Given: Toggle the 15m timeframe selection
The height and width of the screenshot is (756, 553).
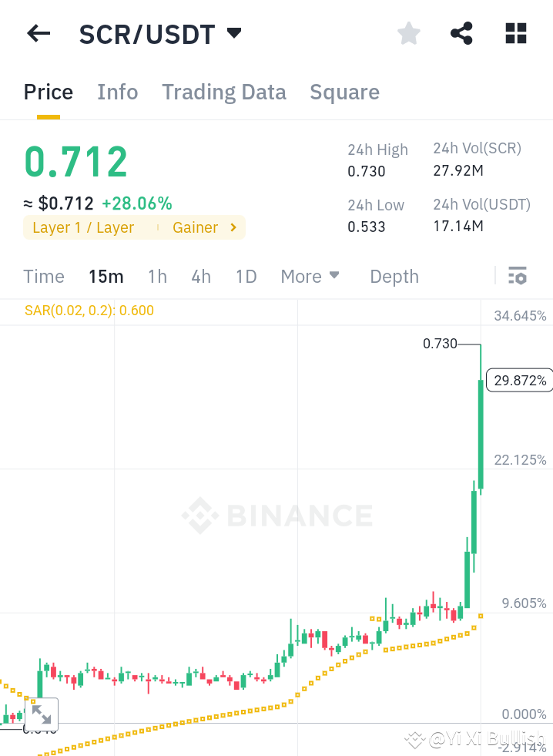Looking at the screenshot, I should pyautogui.click(x=106, y=276).
